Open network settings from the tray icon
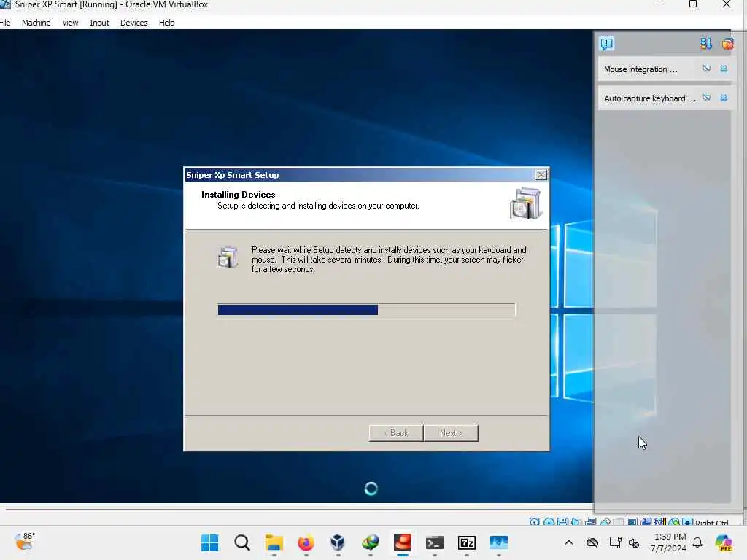This screenshot has height=560, width=747. pyautogui.click(x=615, y=542)
